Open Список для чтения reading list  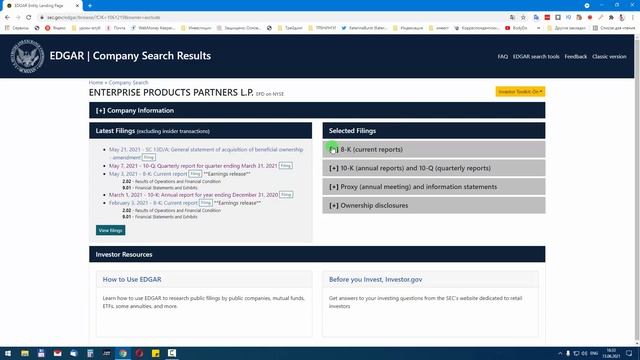pyautogui.click(x=614, y=28)
